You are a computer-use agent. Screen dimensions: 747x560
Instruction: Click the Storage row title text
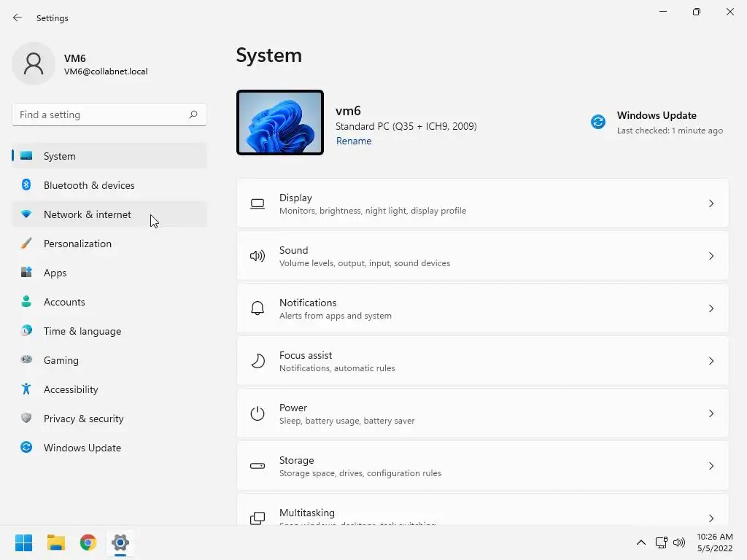(x=296, y=461)
